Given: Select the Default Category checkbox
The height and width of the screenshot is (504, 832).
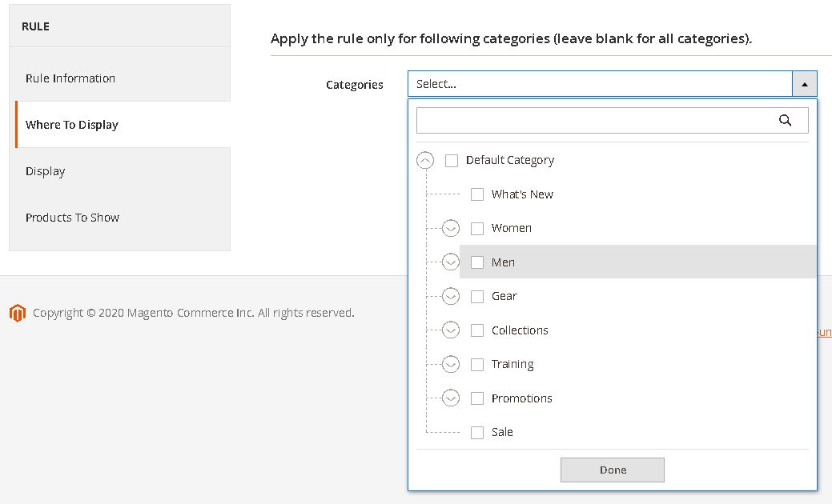Looking at the screenshot, I should [x=452, y=161].
